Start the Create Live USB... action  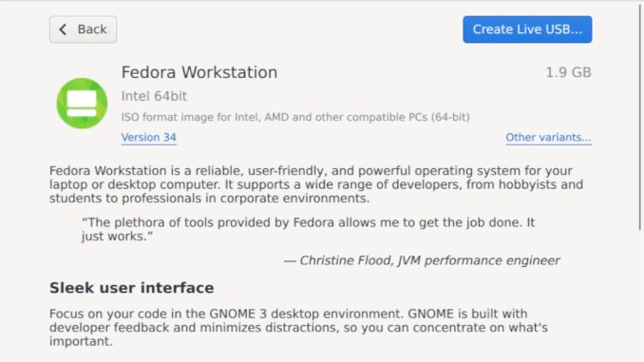click(x=527, y=29)
